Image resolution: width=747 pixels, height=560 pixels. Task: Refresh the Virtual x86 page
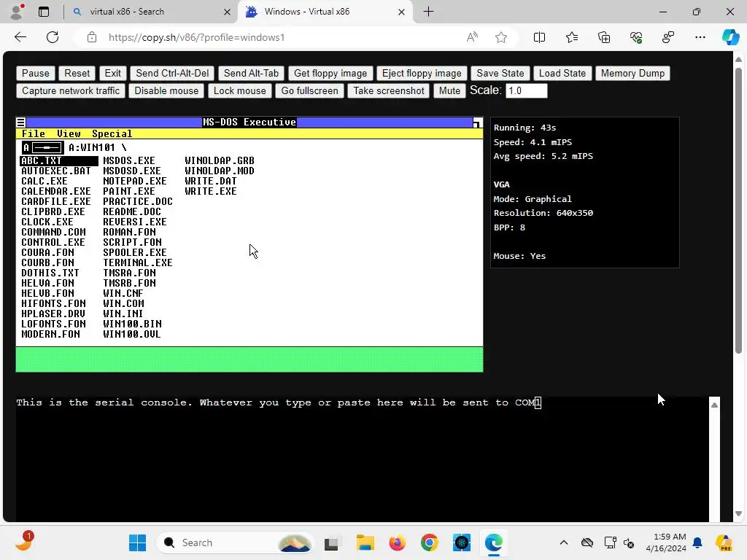[53, 37]
